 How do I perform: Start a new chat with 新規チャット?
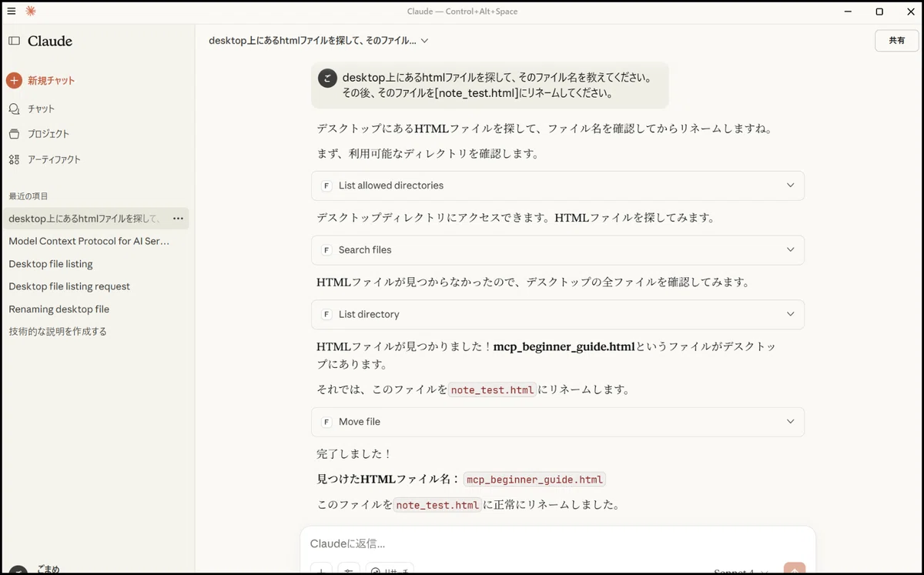click(x=41, y=80)
